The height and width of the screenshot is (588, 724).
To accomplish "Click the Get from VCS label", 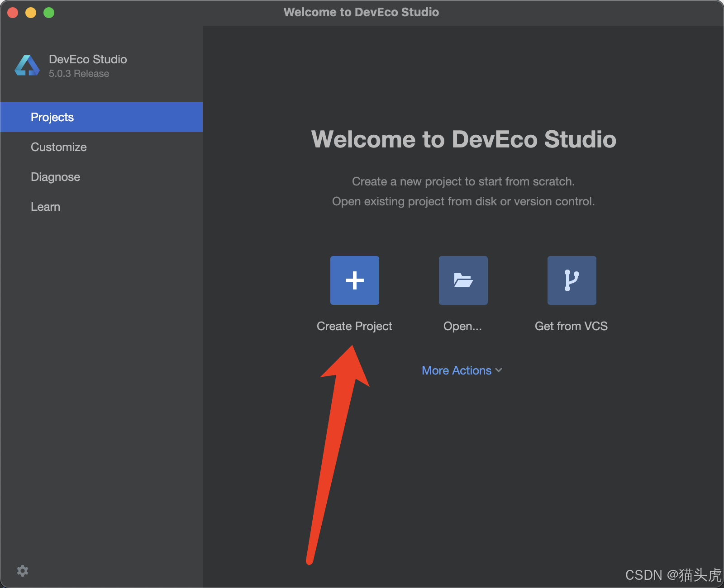I will (571, 326).
